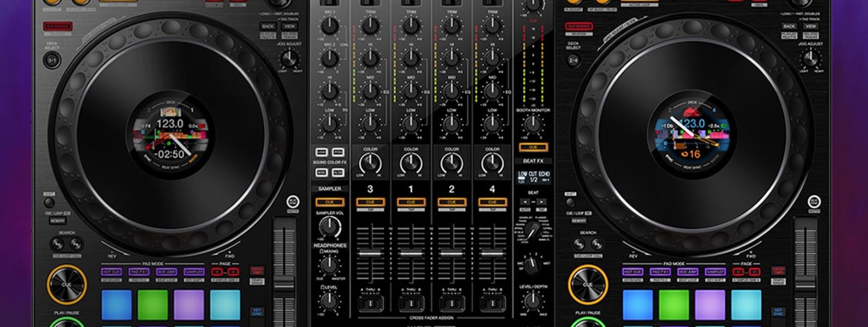Select the Noise Sound Color FX button
868x327 pixels.
point(321,173)
